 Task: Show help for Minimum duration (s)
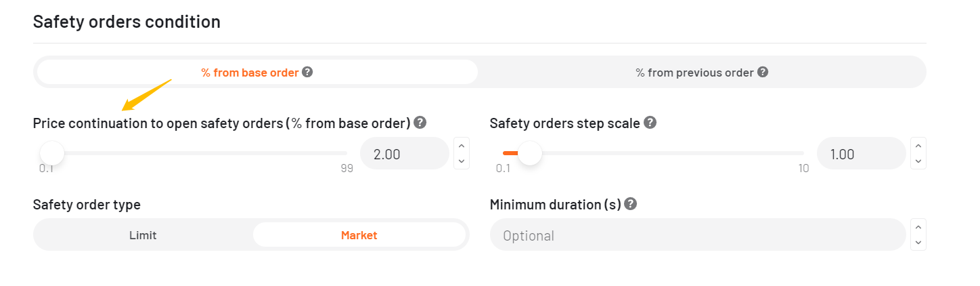tap(631, 203)
